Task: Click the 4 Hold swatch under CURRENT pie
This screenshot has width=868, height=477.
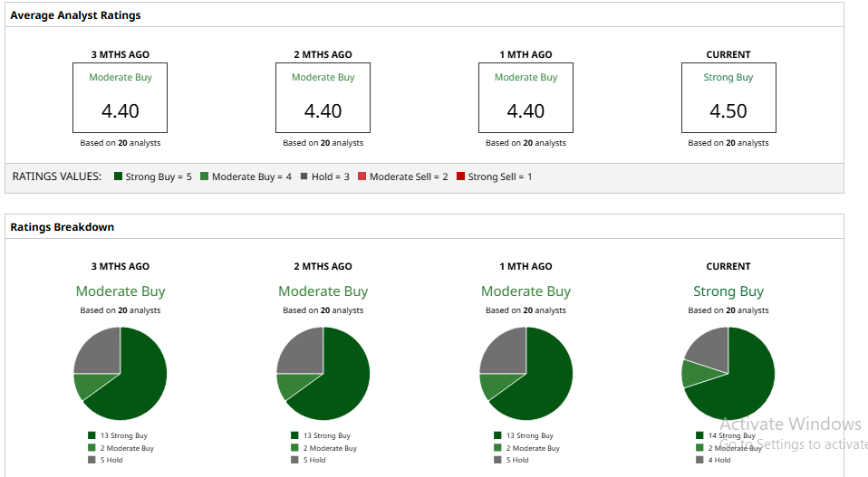Action: tap(699, 460)
